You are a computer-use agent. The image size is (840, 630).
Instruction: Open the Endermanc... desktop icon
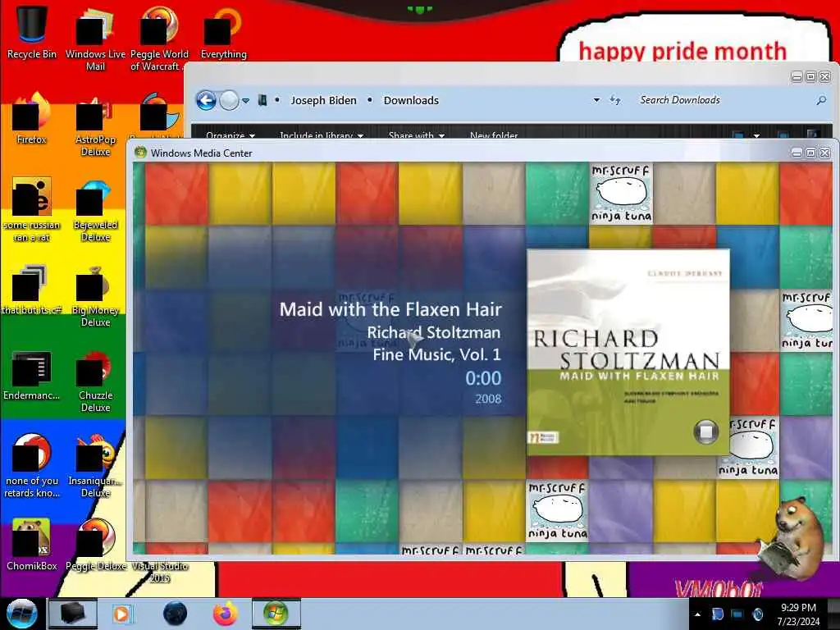coord(32,375)
